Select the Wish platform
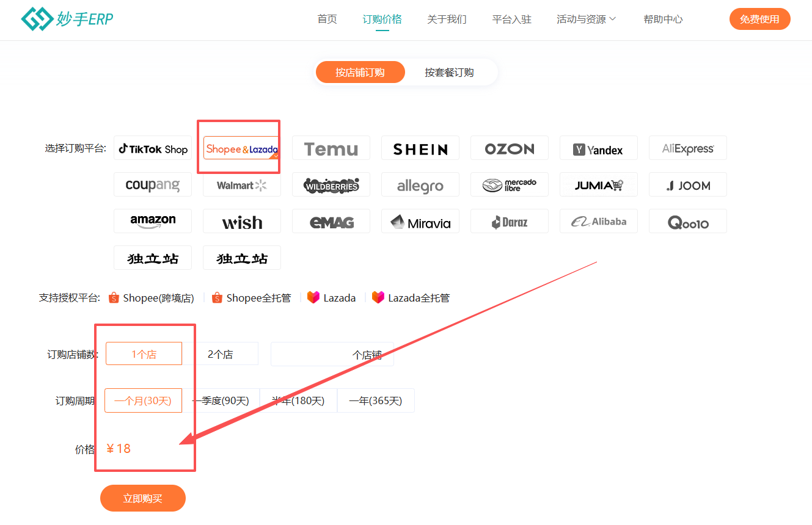 tap(241, 221)
